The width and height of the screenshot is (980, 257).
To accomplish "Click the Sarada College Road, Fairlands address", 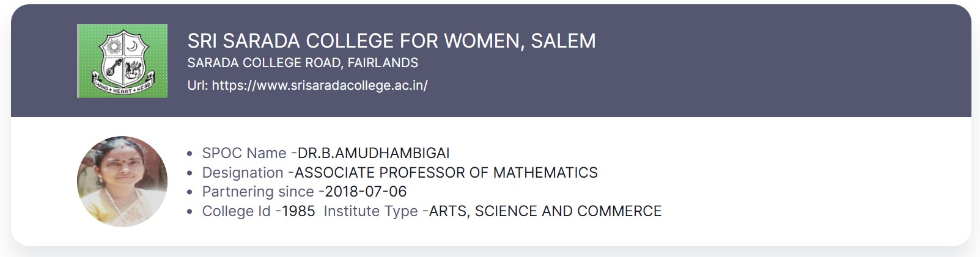I will [x=303, y=63].
